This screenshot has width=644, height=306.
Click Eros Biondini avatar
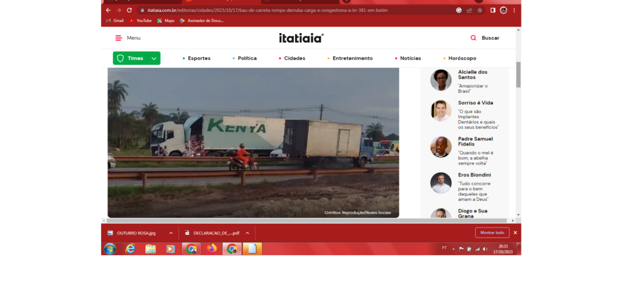(x=441, y=183)
